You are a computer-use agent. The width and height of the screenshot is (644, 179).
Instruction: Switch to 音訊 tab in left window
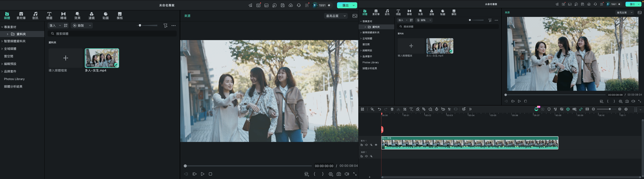pos(35,16)
